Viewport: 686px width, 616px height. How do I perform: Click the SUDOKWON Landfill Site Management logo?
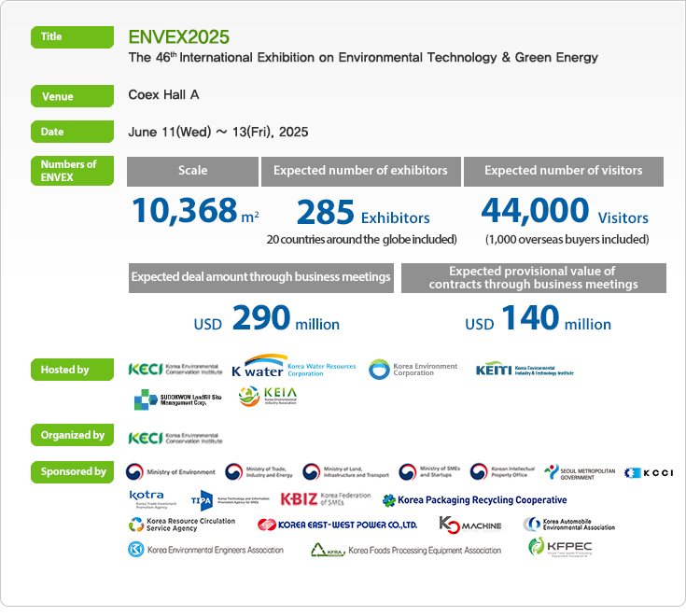click(178, 399)
